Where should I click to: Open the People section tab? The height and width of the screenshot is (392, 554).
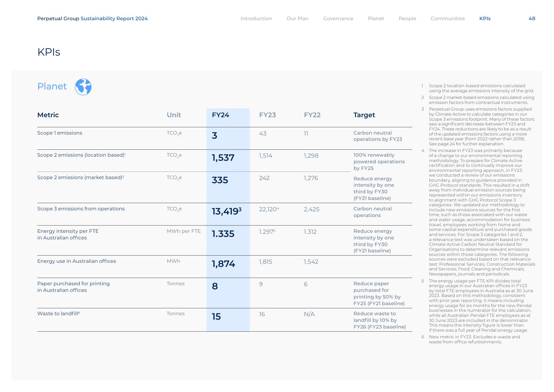tap(407, 19)
